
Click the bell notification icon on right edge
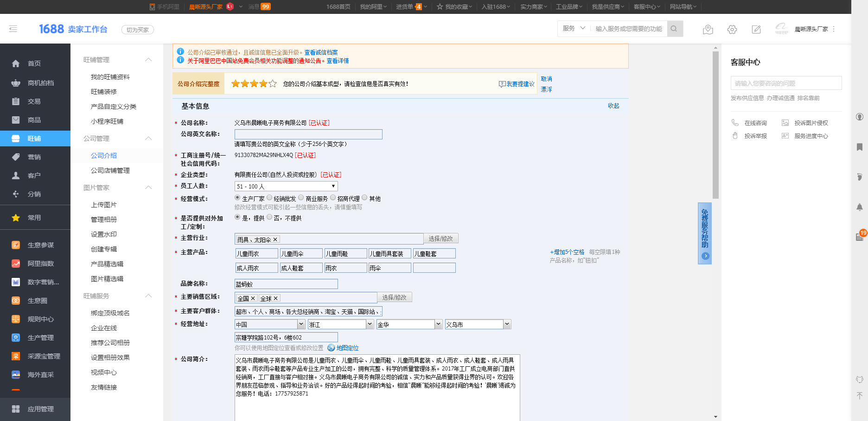[x=860, y=207]
